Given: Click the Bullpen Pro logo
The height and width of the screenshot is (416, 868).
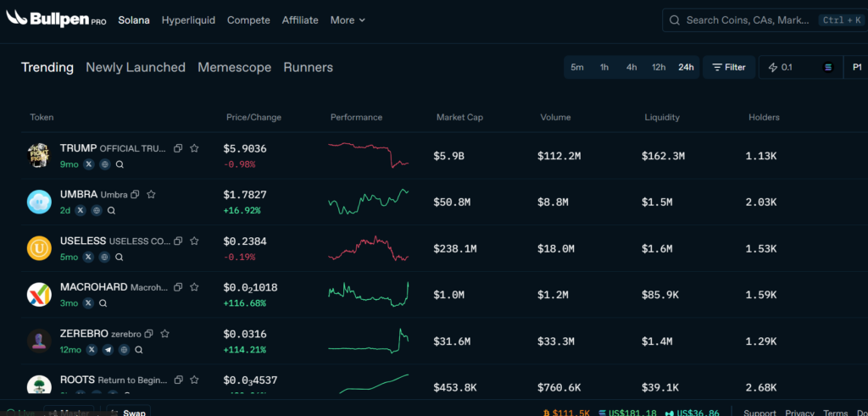Looking at the screenshot, I should coord(56,19).
